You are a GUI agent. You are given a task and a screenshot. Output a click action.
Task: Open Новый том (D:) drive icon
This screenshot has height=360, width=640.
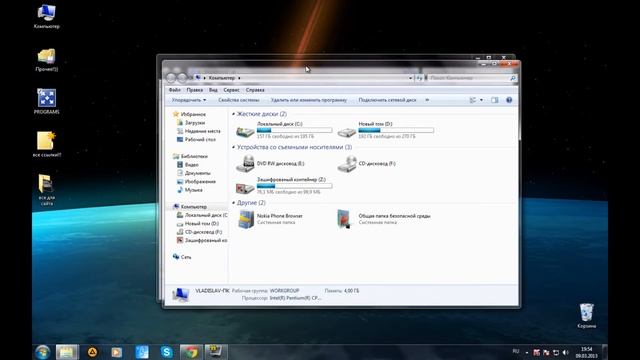pos(347,132)
